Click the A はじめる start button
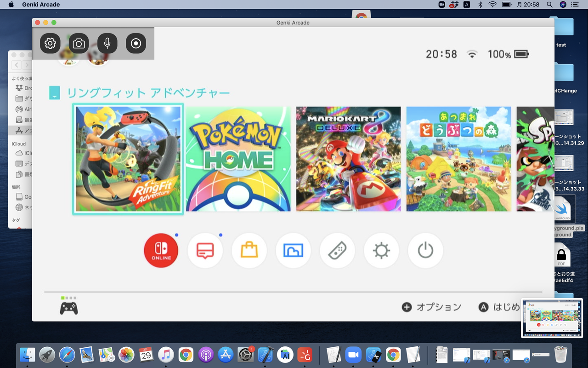The height and width of the screenshot is (368, 588). (499, 307)
